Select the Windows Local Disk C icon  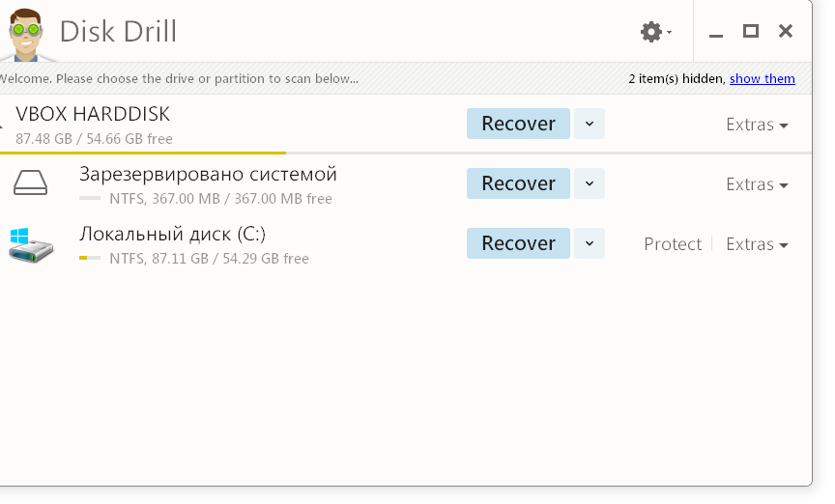(31, 245)
